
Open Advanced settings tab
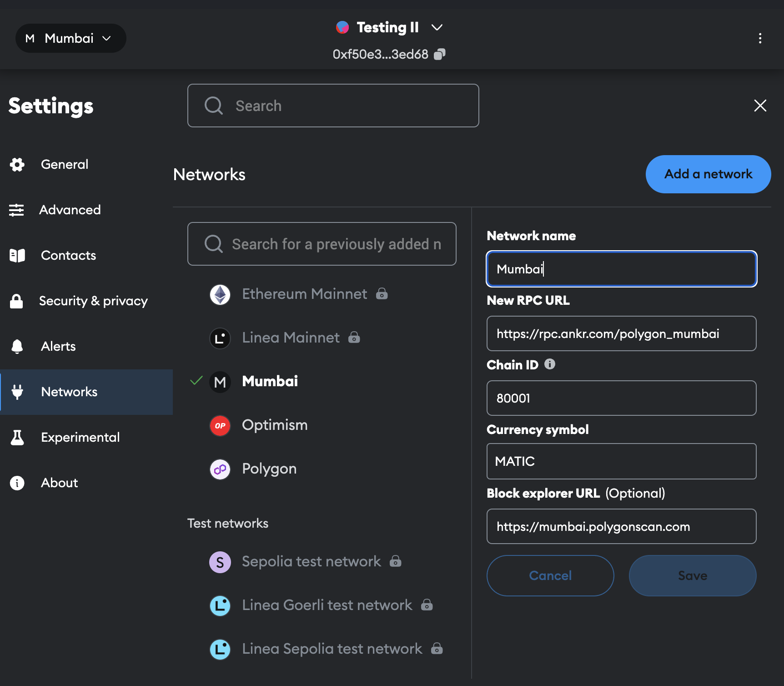pyautogui.click(x=86, y=210)
